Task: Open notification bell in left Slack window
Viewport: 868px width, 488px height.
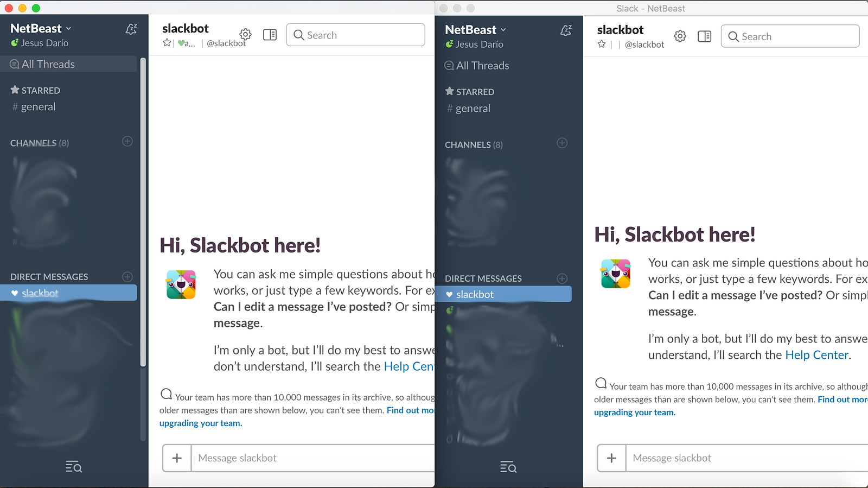Action: pyautogui.click(x=131, y=29)
